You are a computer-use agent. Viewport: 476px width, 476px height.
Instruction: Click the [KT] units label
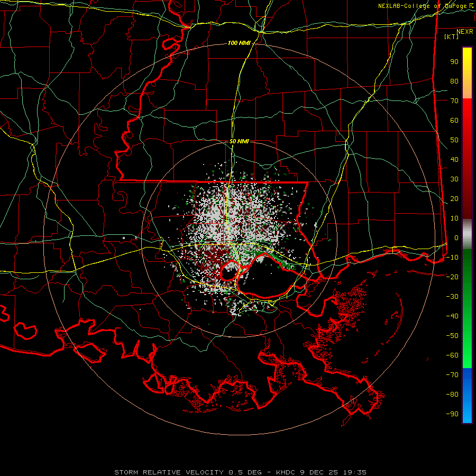pyautogui.click(x=451, y=36)
